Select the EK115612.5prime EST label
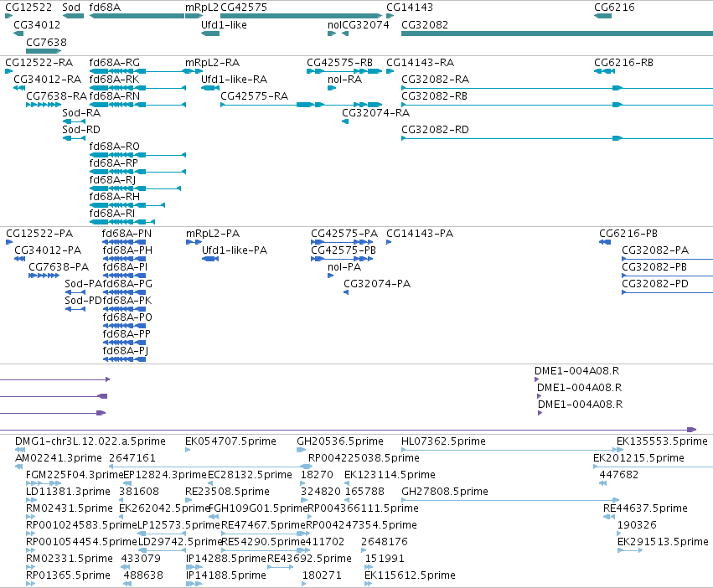 [410, 575]
